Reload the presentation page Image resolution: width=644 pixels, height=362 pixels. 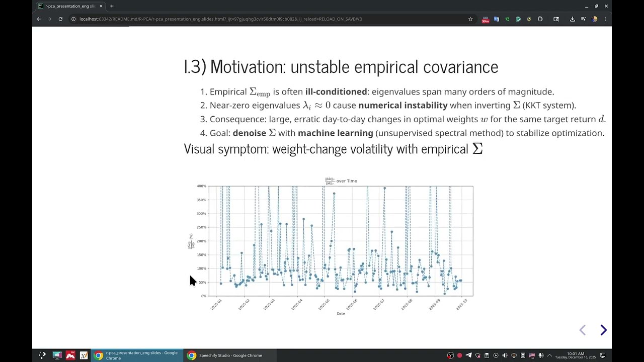[60, 19]
